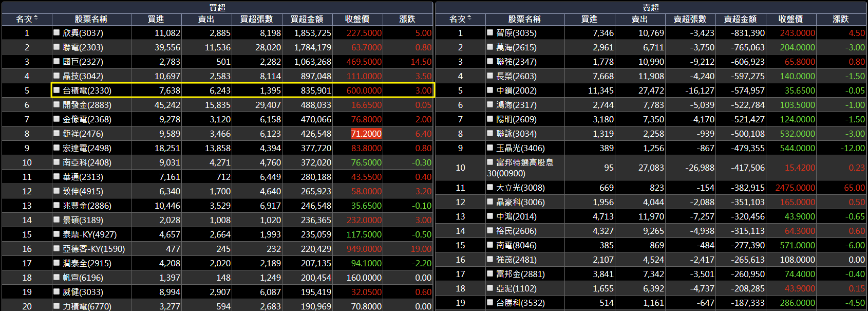868x311 pixels.
Task: Click closing price 2475.0000 for 大立光
Action: coord(795,188)
